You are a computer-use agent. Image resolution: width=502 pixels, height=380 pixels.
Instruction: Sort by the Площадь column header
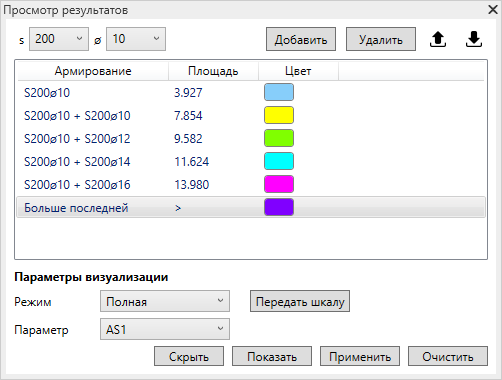[213, 71]
